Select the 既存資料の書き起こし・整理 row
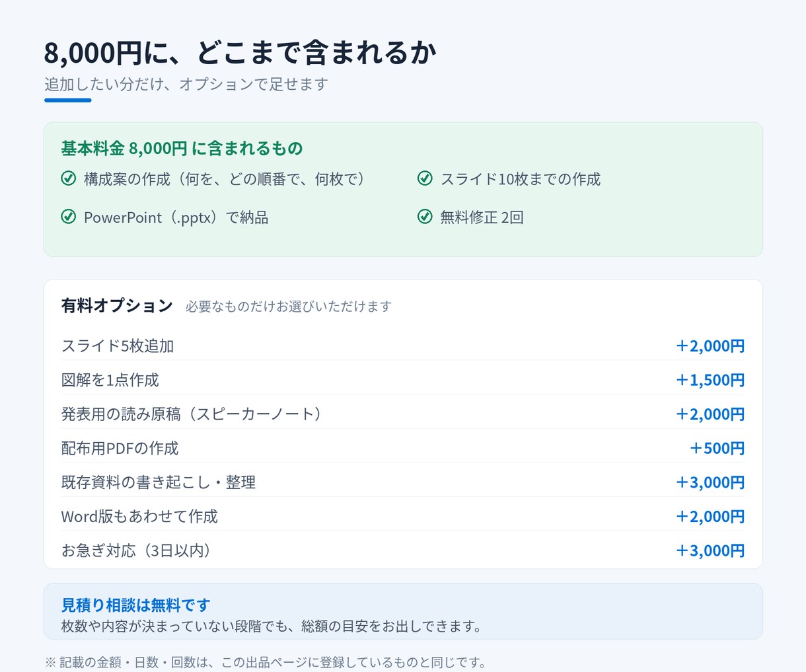806x672 pixels. click(x=403, y=482)
